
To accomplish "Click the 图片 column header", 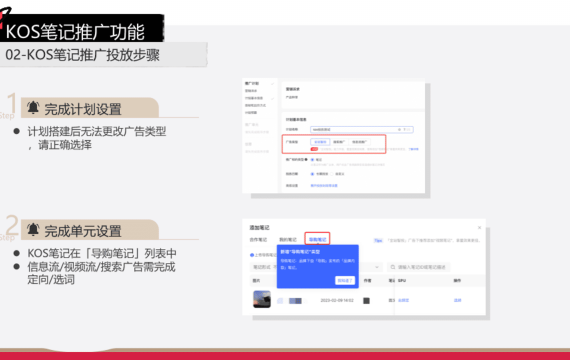I will click(x=256, y=281).
